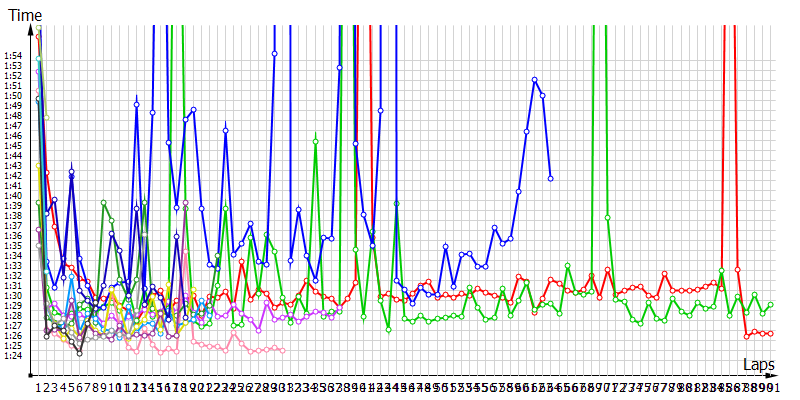
Task: Click the last green data point at lap 91
Action: [770, 304]
